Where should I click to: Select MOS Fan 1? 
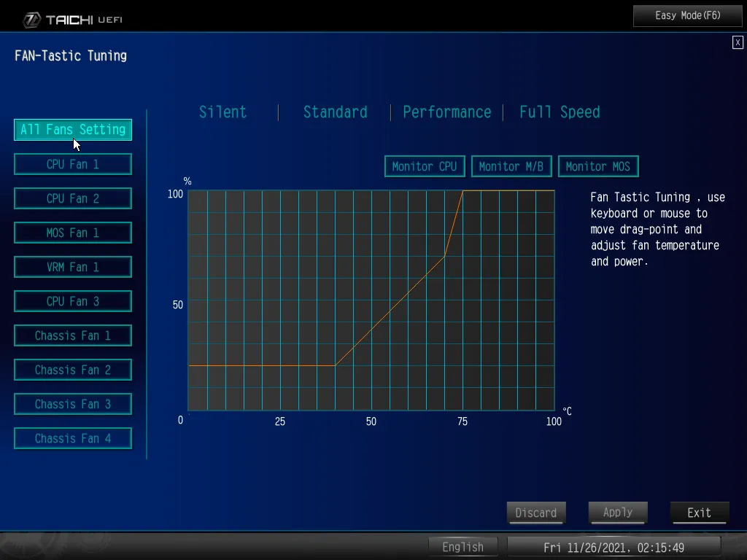coord(73,233)
